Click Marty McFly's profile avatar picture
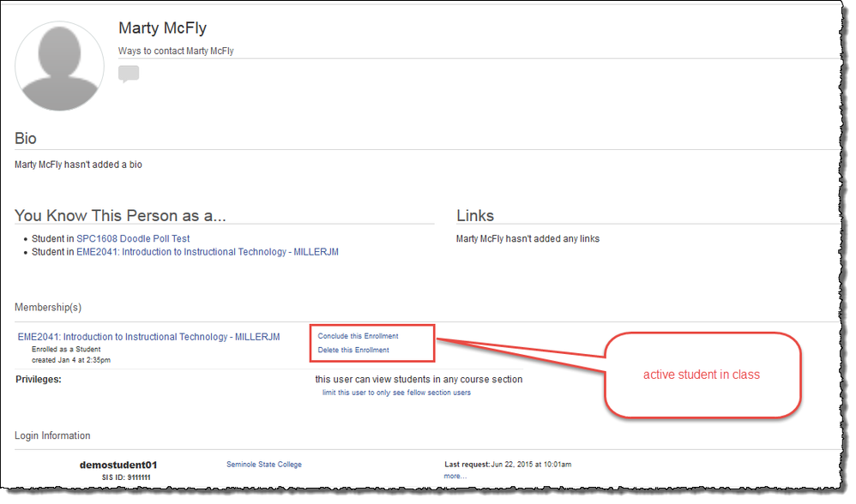The width and height of the screenshot is (856, 504). point(59,67)
